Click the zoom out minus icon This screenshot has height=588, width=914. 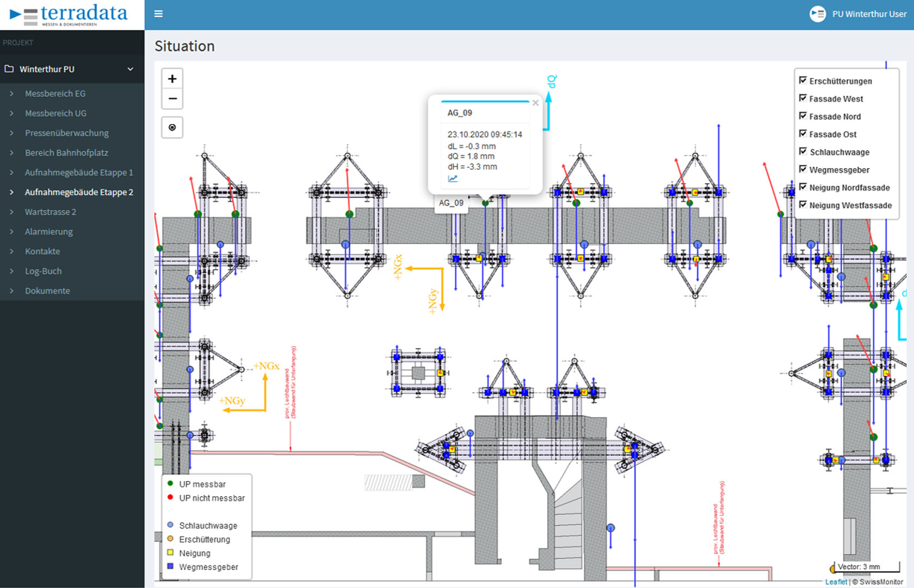[172, 99]
